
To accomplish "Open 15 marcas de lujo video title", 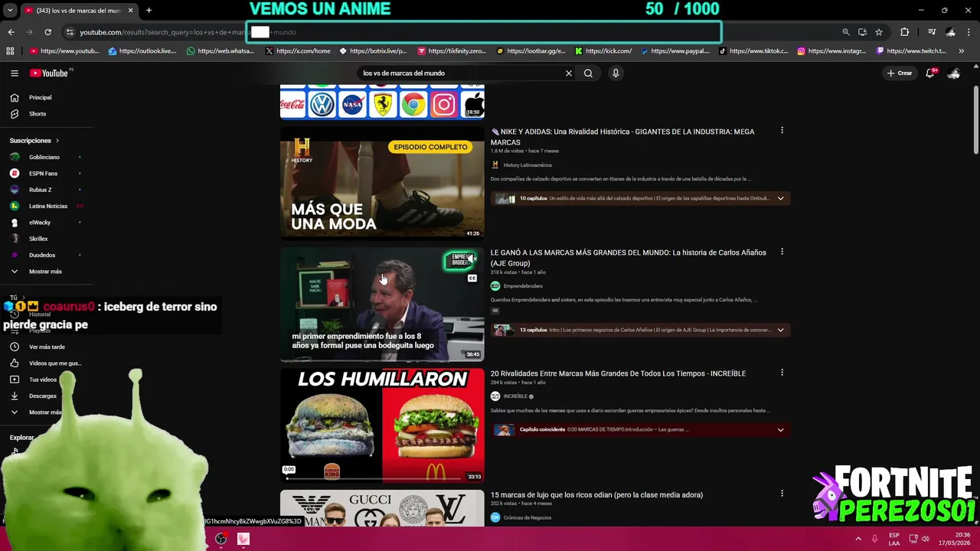I will pyautogui.click(x=596, y=495).
